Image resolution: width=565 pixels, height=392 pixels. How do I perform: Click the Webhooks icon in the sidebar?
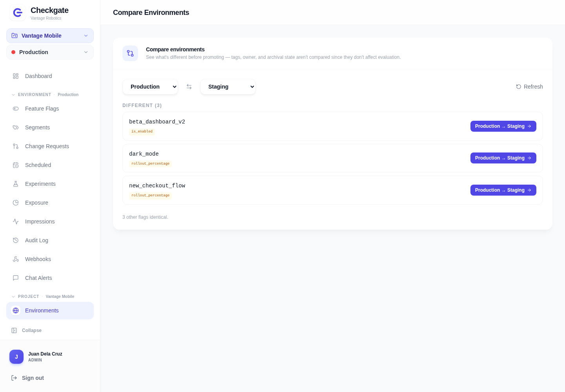pos(16,259)
